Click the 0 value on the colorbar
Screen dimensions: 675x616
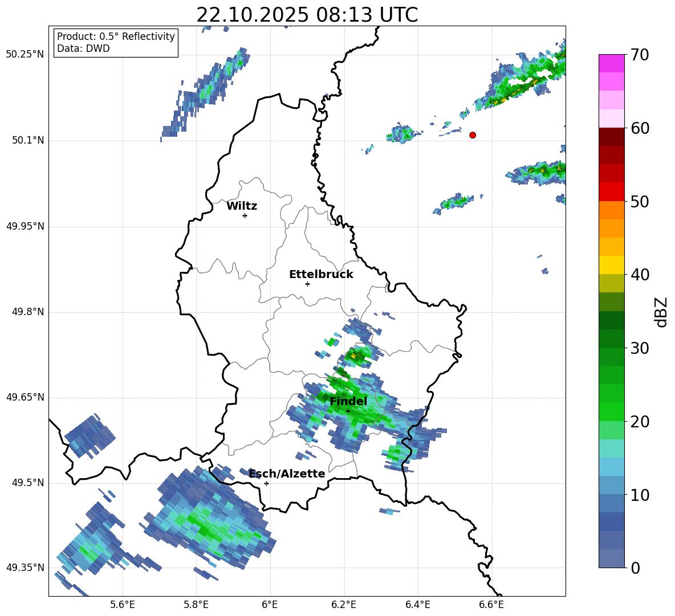(x=635, y=568)
